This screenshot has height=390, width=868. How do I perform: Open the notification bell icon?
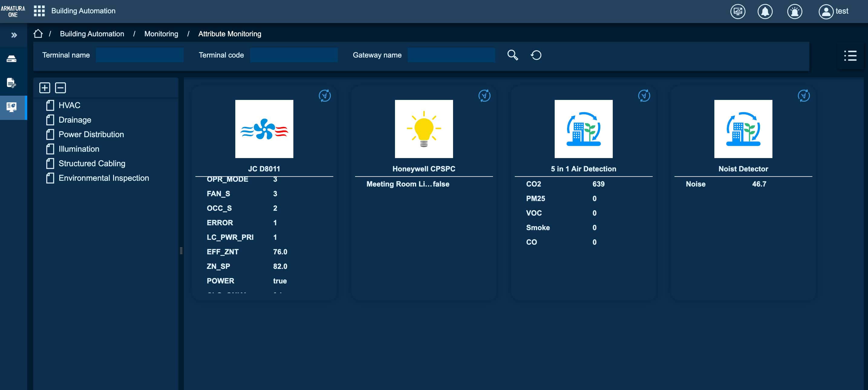[x=765, y=12]
